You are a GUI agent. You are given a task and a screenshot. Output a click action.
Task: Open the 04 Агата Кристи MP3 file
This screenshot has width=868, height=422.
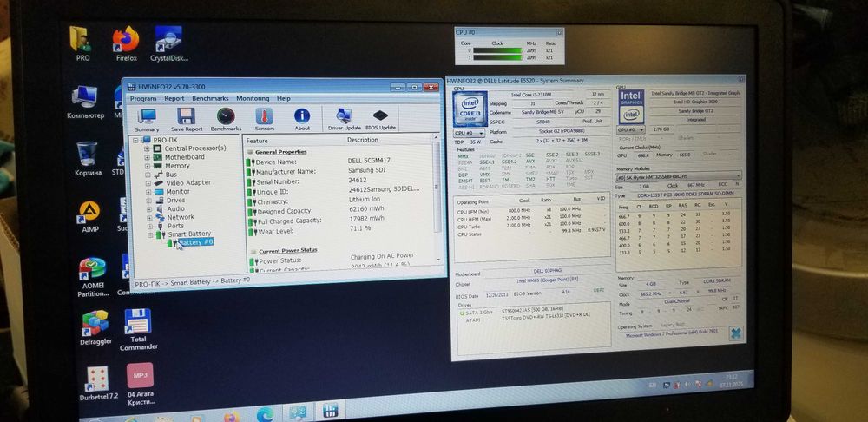point(140,385)
